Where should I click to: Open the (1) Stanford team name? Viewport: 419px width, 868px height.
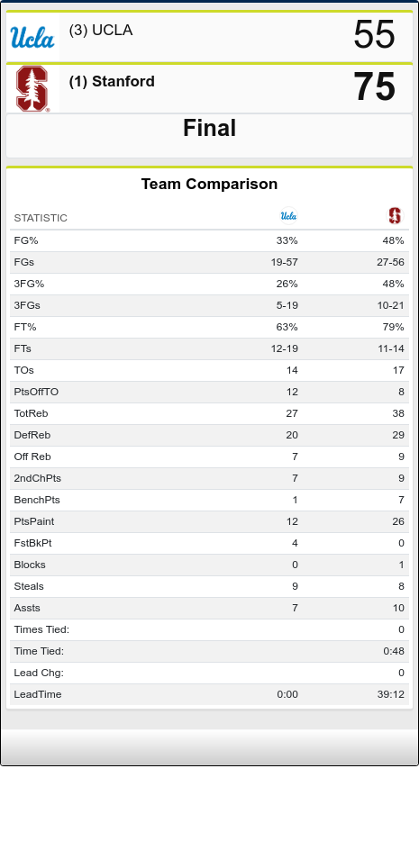(x=112, y=81)
